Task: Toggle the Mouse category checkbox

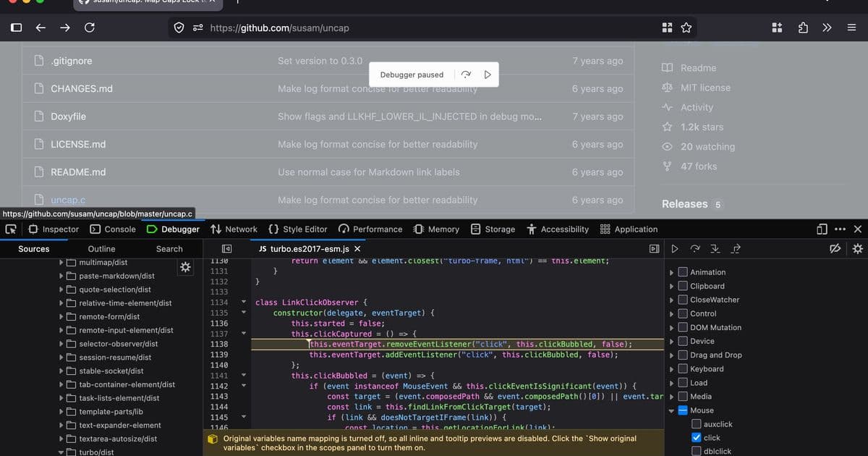Action: click(x=683, y=410)
